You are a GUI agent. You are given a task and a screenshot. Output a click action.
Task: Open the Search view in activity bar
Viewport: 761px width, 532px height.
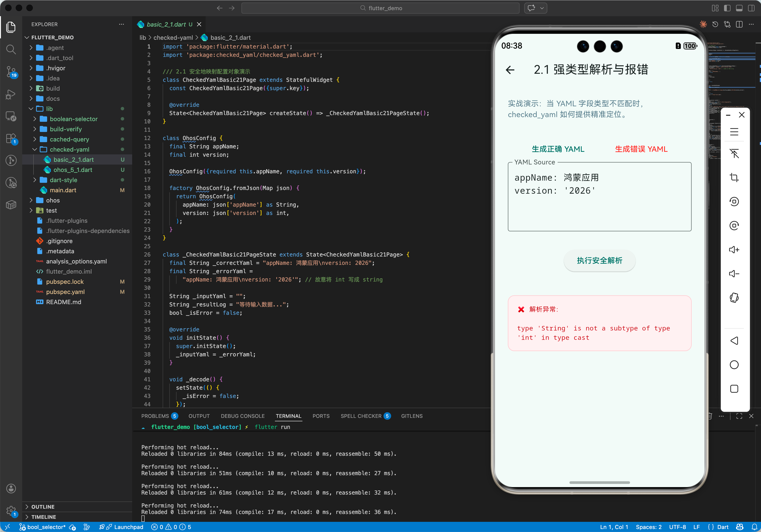[11, 50]
